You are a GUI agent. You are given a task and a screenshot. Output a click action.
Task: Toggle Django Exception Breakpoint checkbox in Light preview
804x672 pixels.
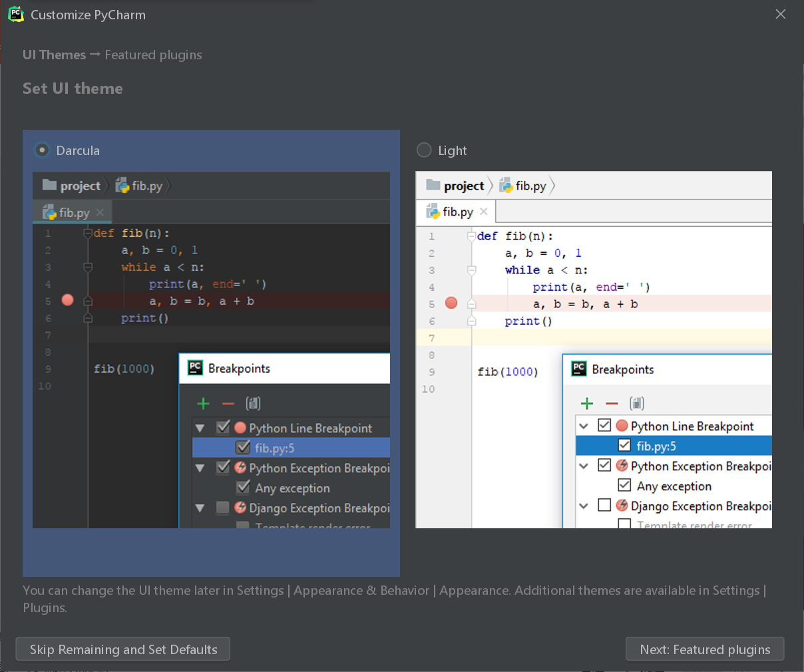click(x=604, y=505)
